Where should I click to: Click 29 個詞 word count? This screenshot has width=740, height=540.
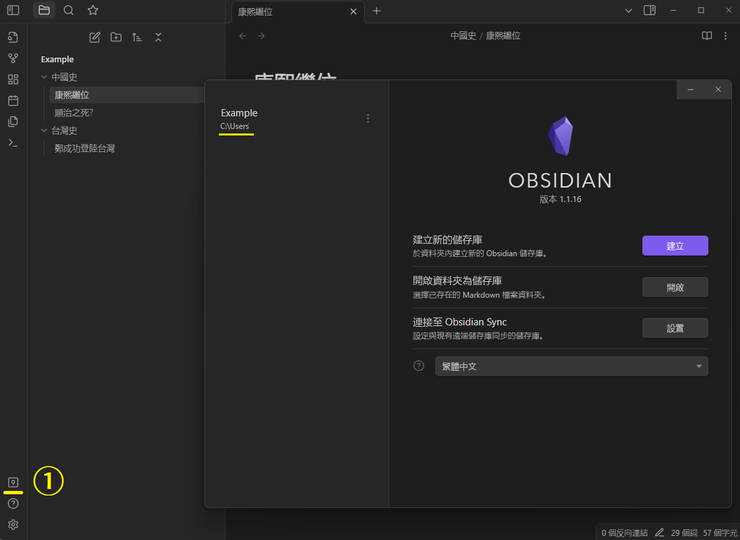click(x=684, y=532)
